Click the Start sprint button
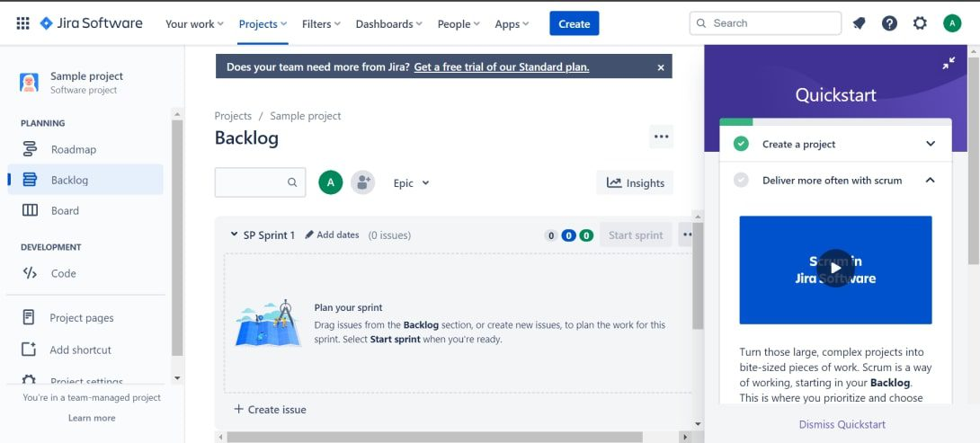980x443 pixels. pos(636,235)
